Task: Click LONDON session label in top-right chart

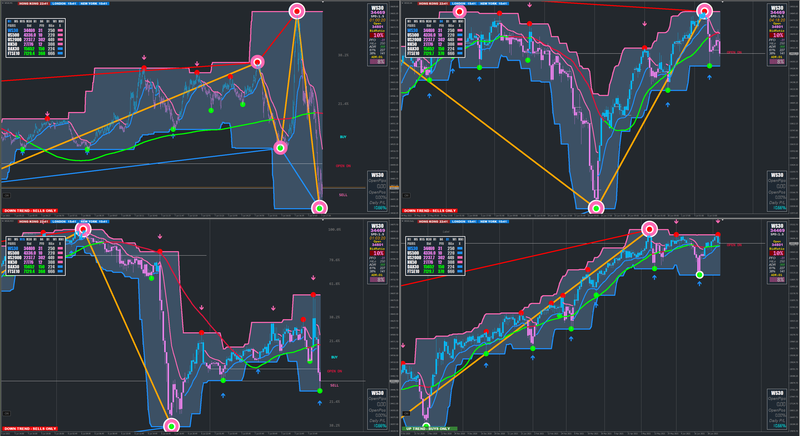Action: (465, 4)
